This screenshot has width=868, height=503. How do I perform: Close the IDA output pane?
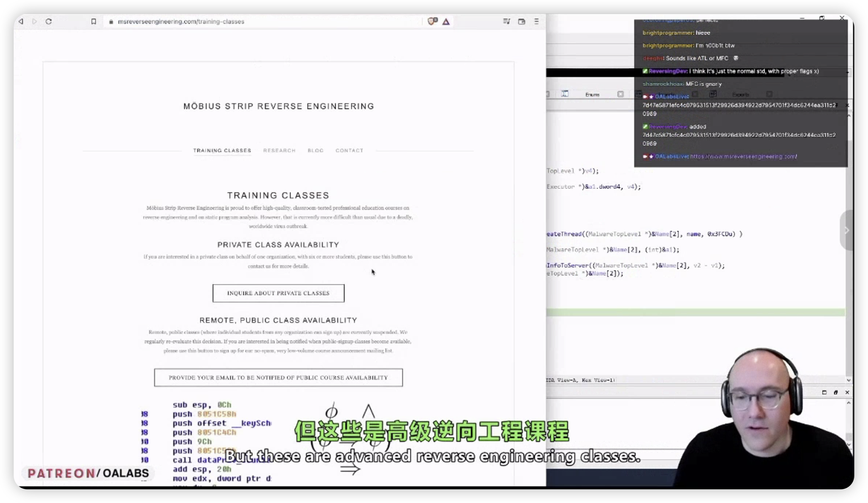coord(847,392)
